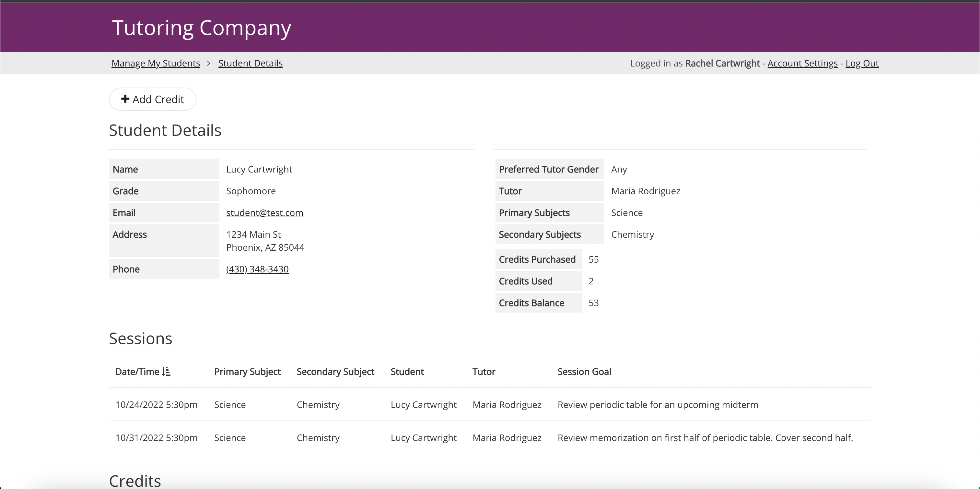This screenshot has width=980, height=489.
Task: Open the Student Details breadcrumb link
Action: 250,63
